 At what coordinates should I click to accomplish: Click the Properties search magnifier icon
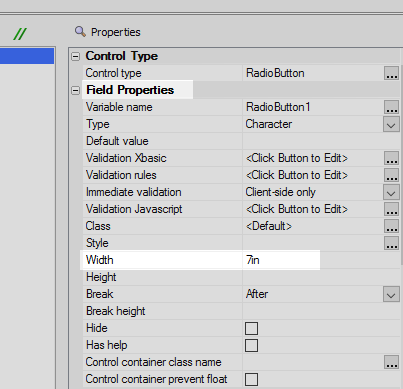[x=80, y=32]
